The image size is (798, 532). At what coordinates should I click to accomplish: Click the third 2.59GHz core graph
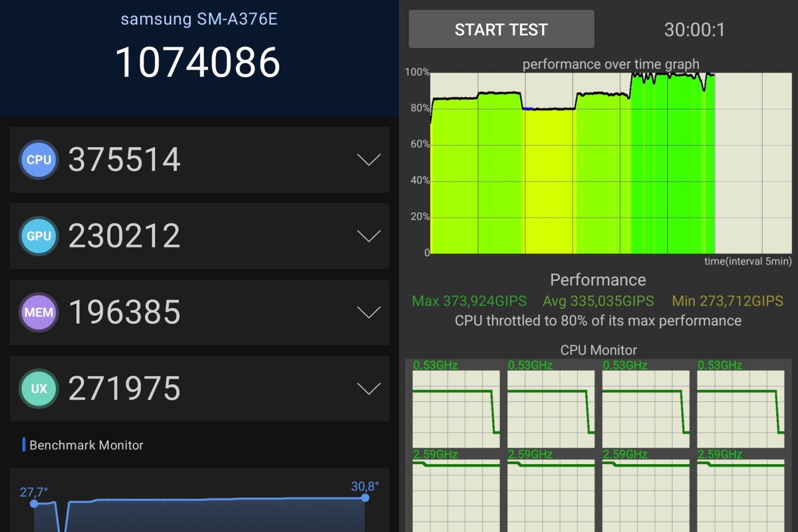pos(646,495)
